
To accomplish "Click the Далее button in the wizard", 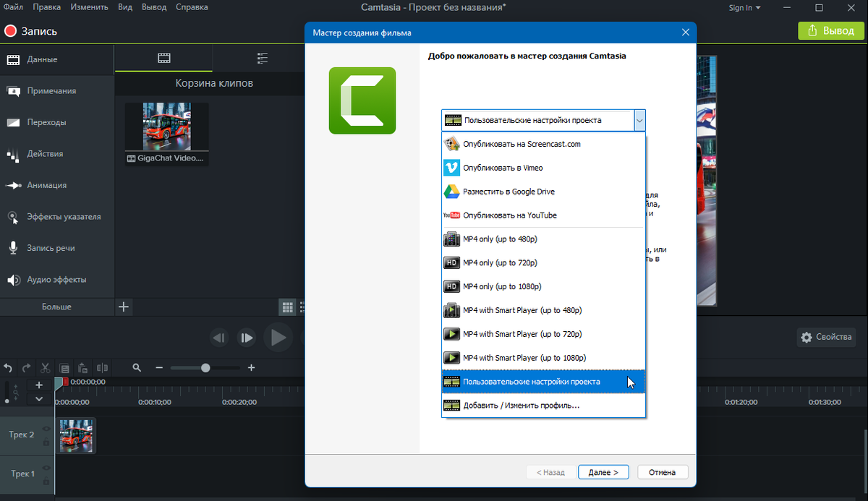I will 603,471.
